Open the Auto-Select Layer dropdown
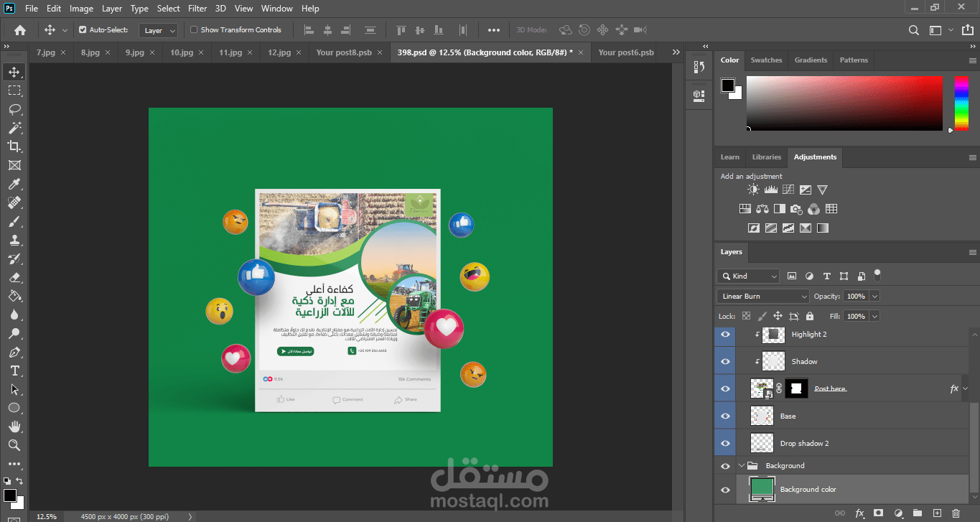This screenshot has width=980, height=522. [159, 31]
